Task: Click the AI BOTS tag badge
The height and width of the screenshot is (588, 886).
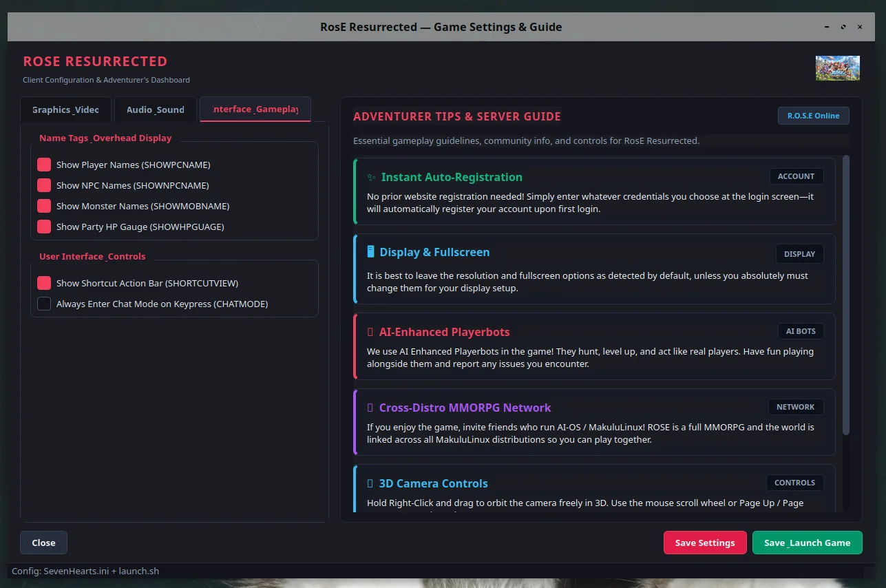Action: [801, 331]
